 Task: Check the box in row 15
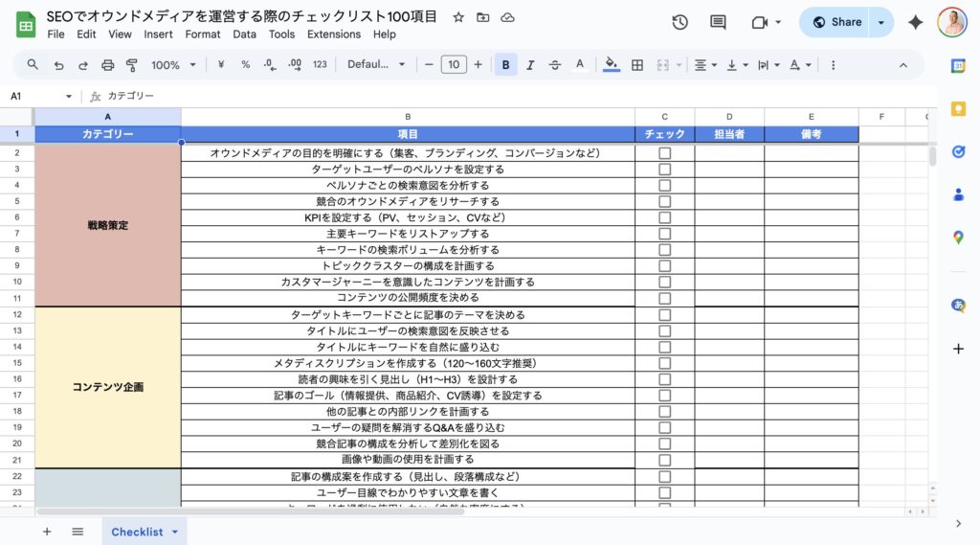[664, 363]
